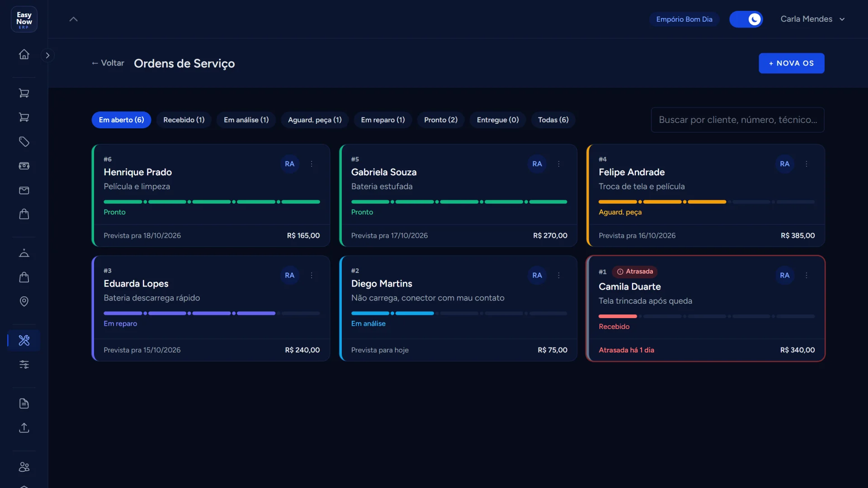
Task: Open the sliders settings sidebar icon
Action: [24, 364]
